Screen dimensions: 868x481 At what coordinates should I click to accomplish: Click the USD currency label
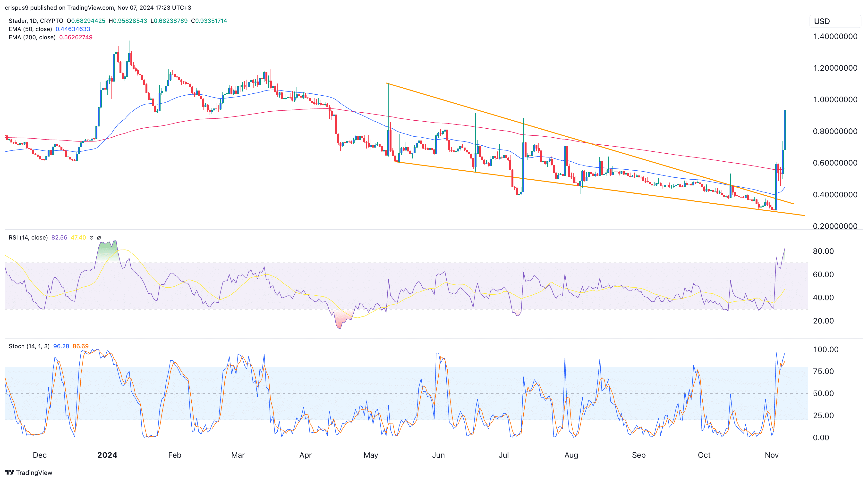[822, 21]
